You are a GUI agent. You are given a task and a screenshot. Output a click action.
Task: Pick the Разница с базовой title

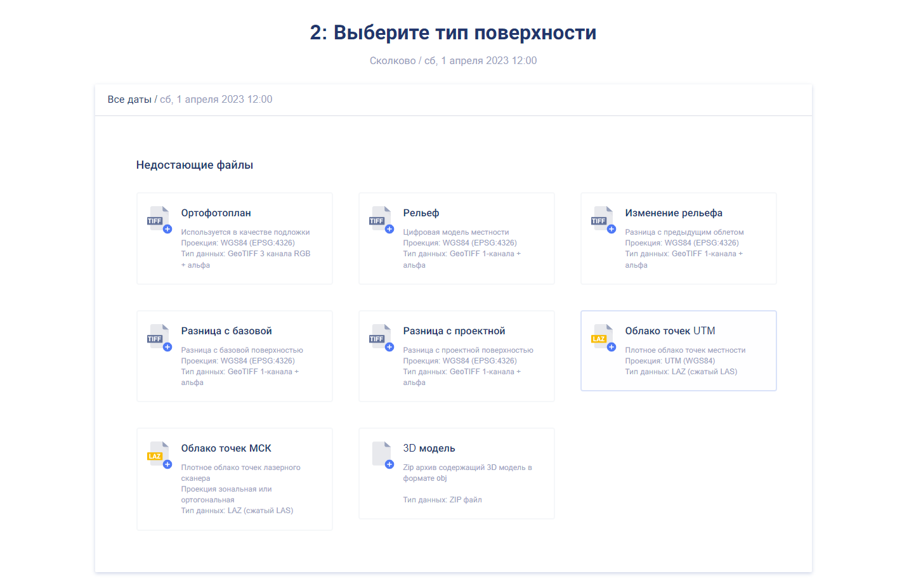click(x=226, y=331)
